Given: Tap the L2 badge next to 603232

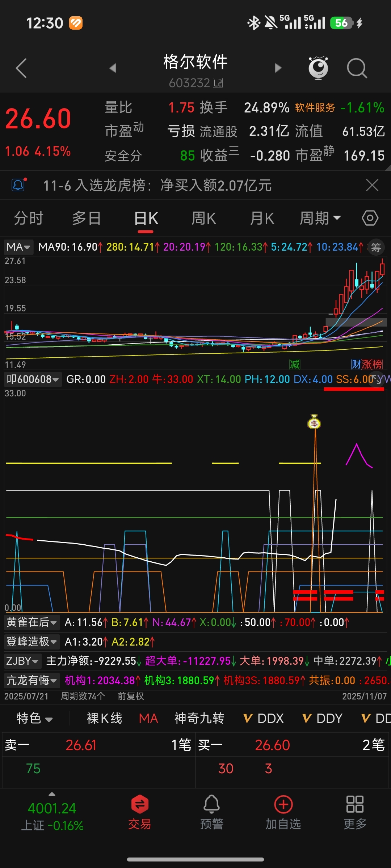Looking at the screenshot, I should (218, 83).
